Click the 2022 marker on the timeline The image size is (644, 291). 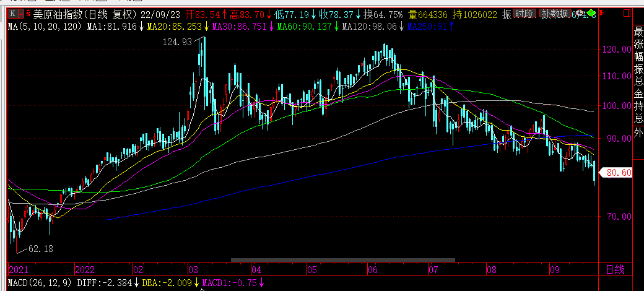[x=85, y=270]
